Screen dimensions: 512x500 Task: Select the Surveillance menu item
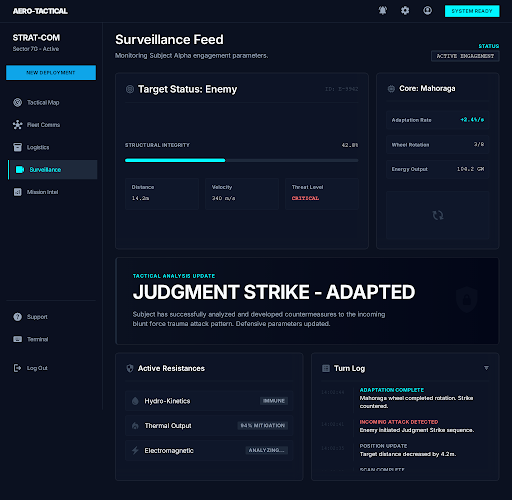pyautogui.click(x=53, y=170)
